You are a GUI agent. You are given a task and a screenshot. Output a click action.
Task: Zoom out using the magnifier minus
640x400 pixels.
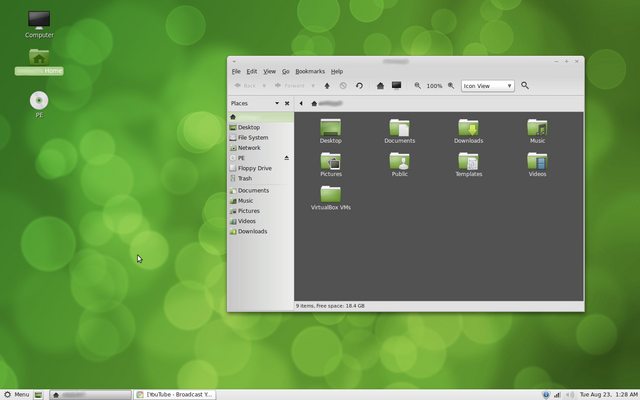[x=418, y=86]
